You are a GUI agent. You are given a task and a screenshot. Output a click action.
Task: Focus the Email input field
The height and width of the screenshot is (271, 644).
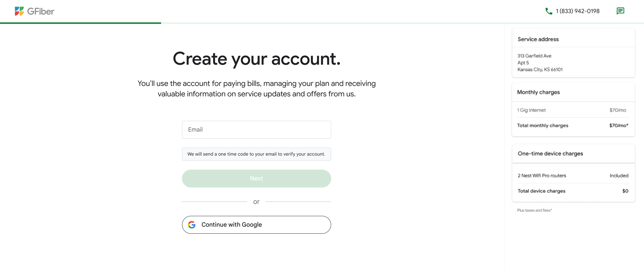point(256,130)
